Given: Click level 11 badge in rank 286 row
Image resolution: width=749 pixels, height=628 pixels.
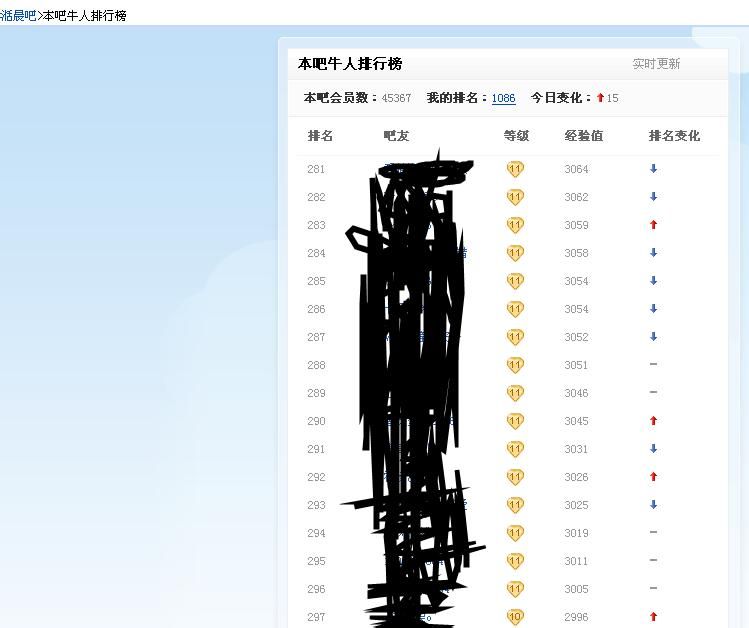Looking at the screenshot, I should click(x=515, y=309).
